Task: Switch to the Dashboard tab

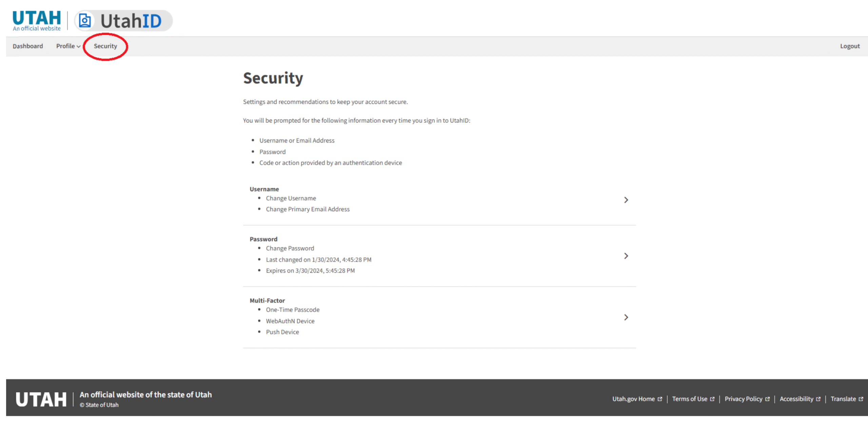Action: point(27,46)
